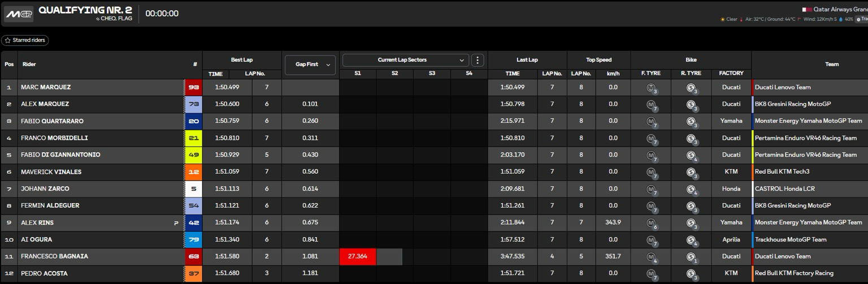Click the MotoGP logo

(x=19, y=14)
